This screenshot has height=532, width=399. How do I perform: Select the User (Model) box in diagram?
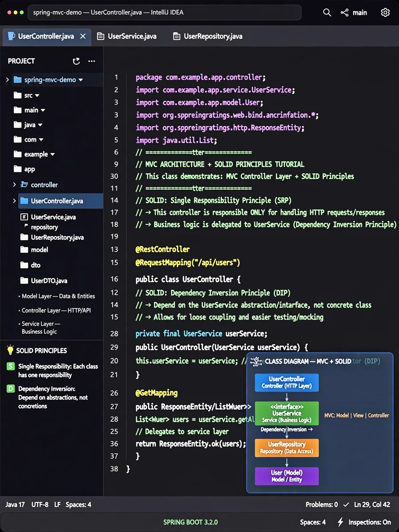286,476
